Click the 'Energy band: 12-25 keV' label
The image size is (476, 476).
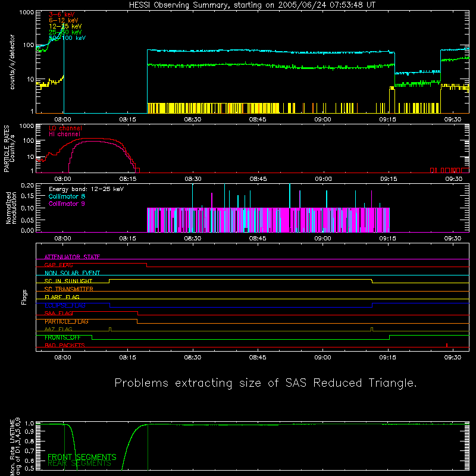(86, 189)
